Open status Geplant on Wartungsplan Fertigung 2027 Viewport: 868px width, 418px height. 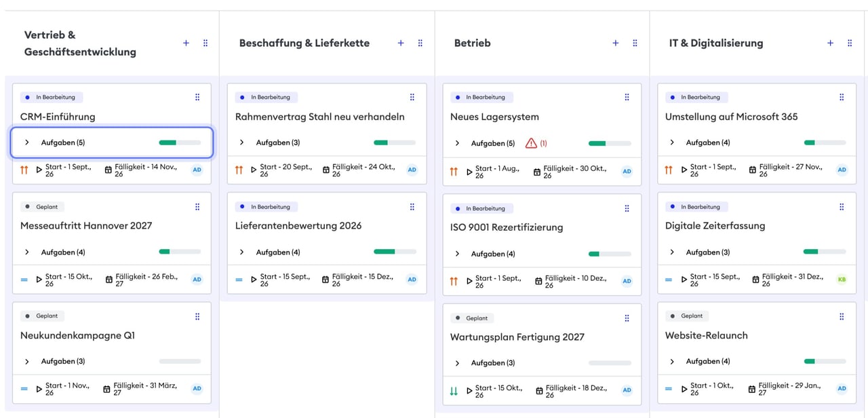472,318
